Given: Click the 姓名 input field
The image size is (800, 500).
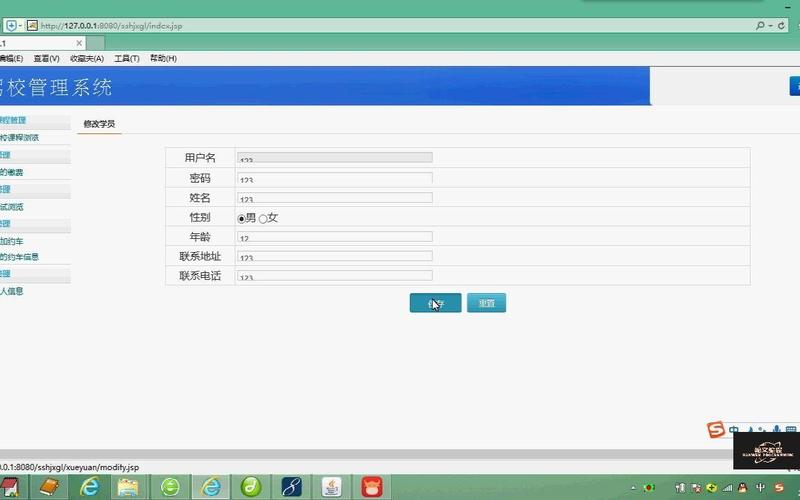Looking at the screenshot, I should tap(335, 197).
